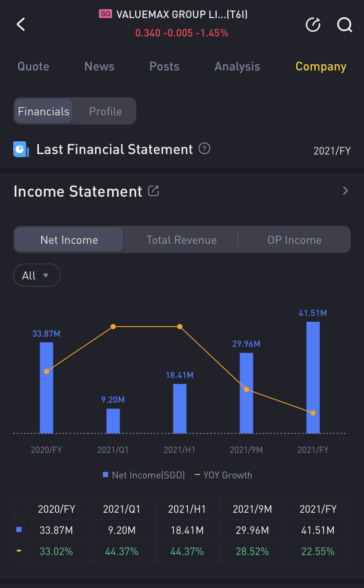Switch to the Quote tab
364x588 pixels.
coord(33,66)
